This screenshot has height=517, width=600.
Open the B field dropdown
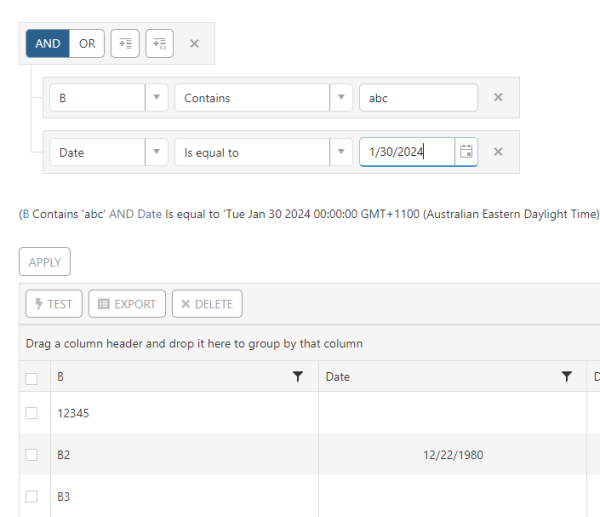coord(157,98)
